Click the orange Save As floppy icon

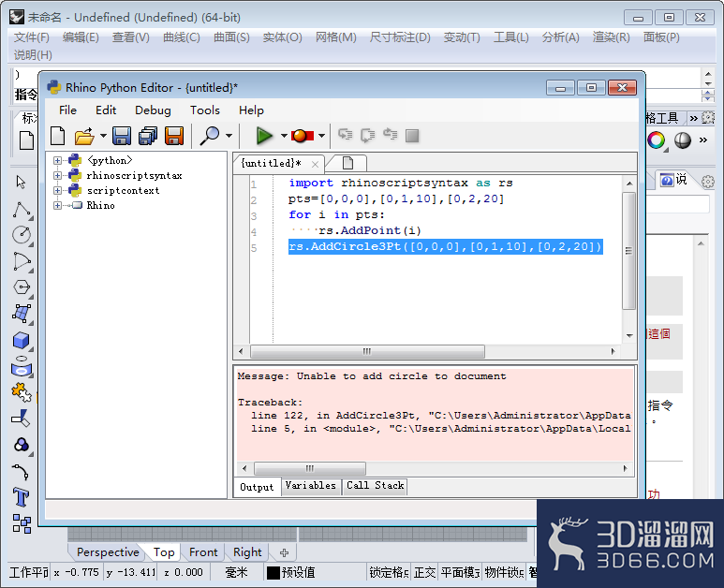pos(174,136)
